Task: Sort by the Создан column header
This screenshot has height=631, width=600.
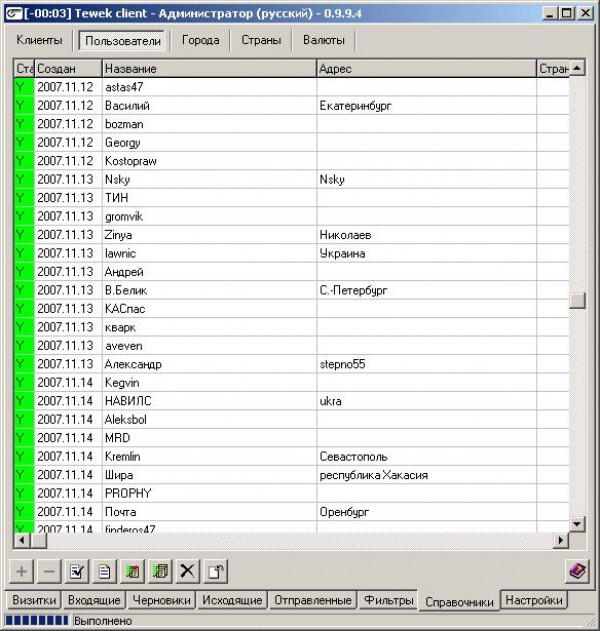Action: coord(68,69)
